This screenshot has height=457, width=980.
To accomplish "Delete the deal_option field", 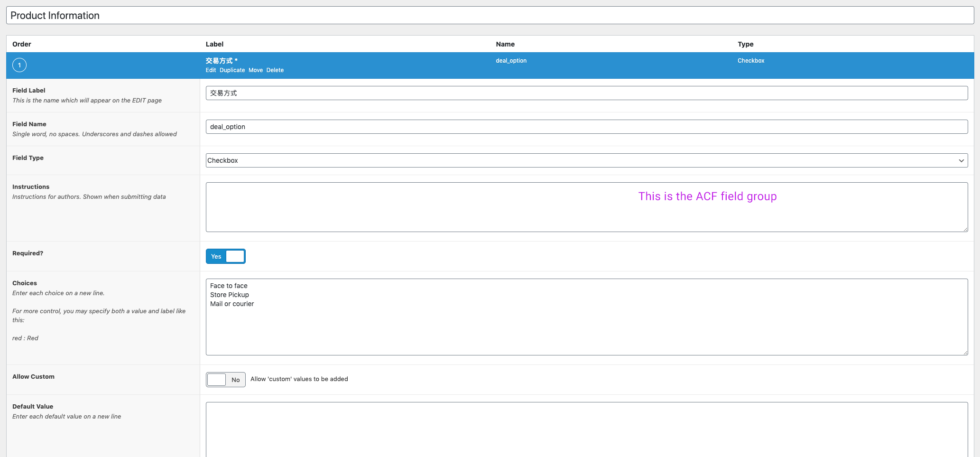I will click(275, 70).
